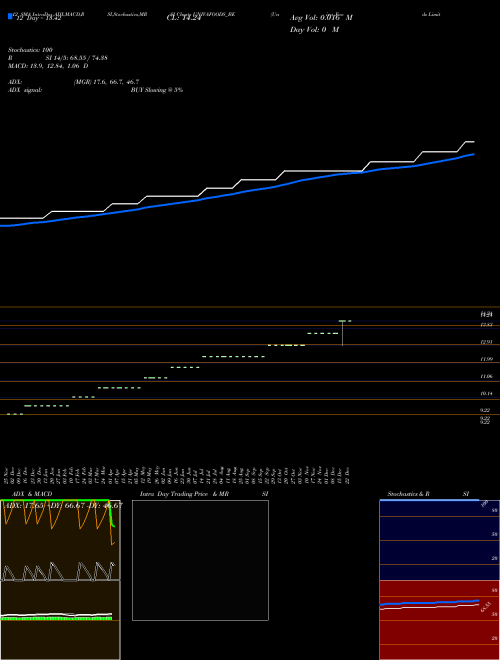The image size is (500, 660).
Task: Click the 'Stochastics: 100' reading
Action: [30, 50]
